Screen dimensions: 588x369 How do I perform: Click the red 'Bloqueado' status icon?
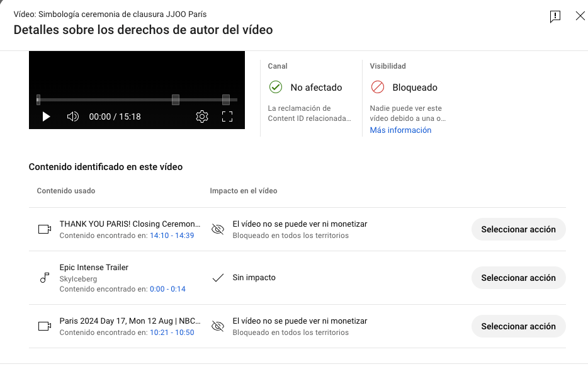(377, 87)
